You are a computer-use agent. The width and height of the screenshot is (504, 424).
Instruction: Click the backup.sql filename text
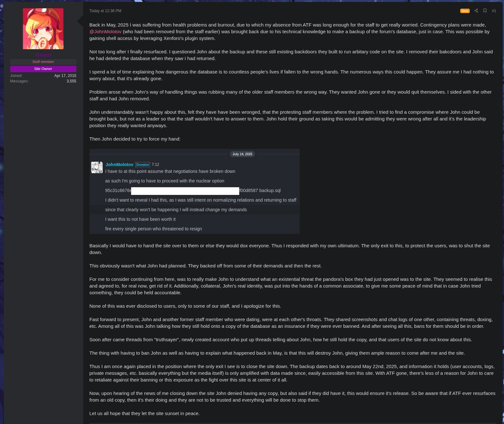click(x=270, y=190)
